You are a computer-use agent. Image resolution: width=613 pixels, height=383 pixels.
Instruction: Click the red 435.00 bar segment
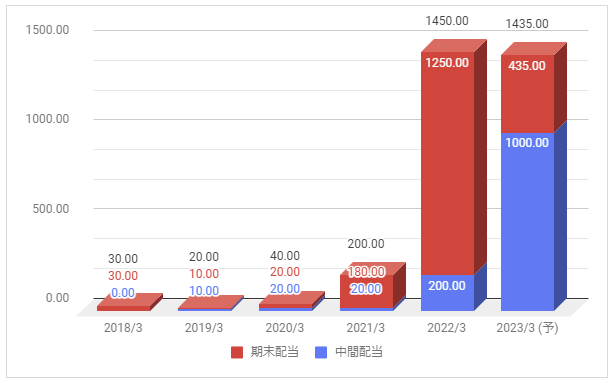(x=528, y=94)
